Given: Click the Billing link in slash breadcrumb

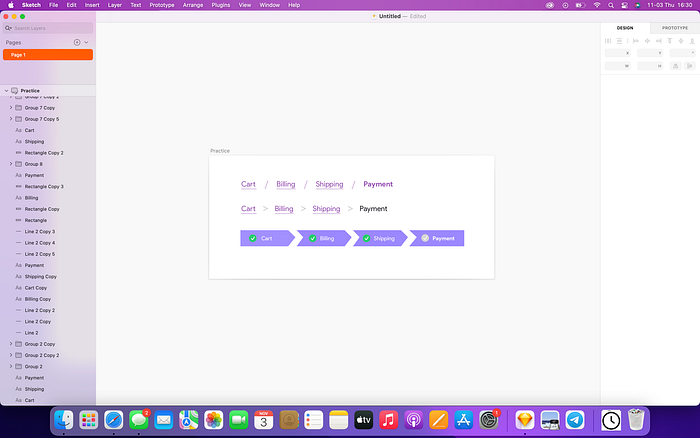Looking at the screenshot, I should click(x=286, y=184).
